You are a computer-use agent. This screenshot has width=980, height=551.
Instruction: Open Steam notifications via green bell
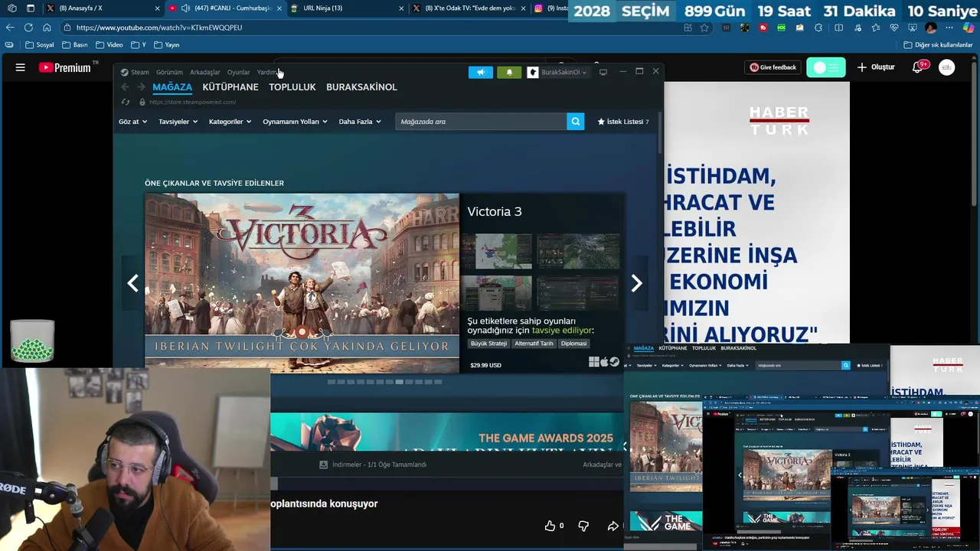(x=509, y=72)
